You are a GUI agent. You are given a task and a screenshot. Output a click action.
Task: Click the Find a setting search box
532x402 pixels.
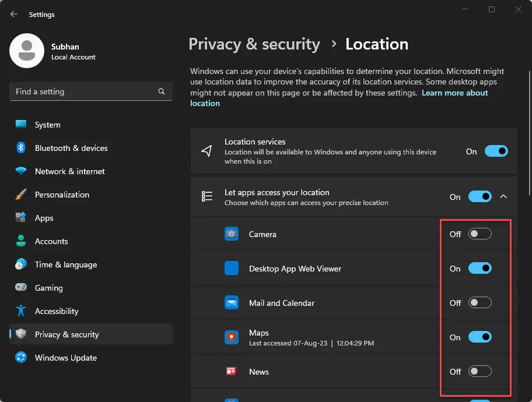(91, 91)
